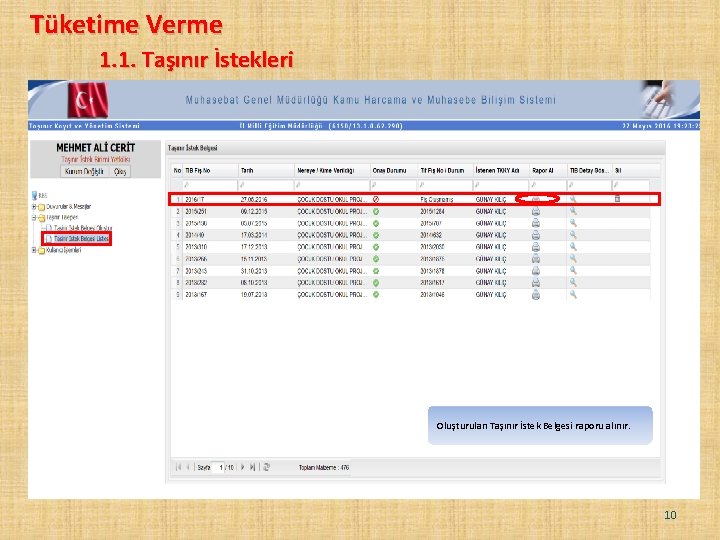Screen dimensions: 720x540
Task: Click the Çıkış logout button
Action: click(x=120, y=171)
